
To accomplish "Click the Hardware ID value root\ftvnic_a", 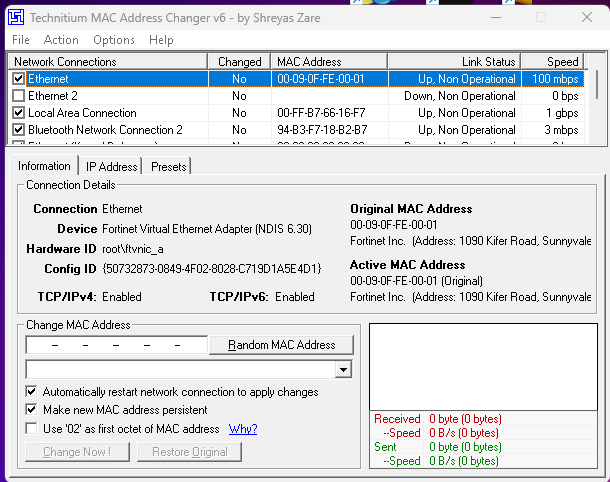I will (133, 249).
